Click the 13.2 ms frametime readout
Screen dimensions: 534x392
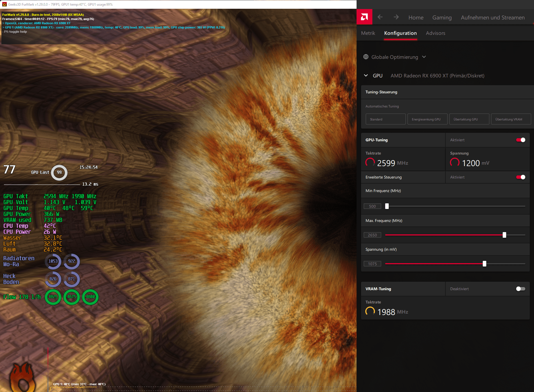(x=90, y=184)
